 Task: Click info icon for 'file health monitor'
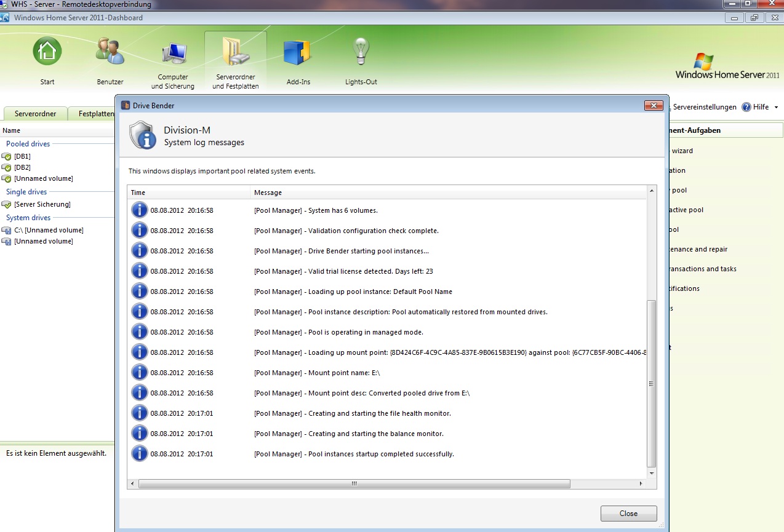(x=140, y=413)
